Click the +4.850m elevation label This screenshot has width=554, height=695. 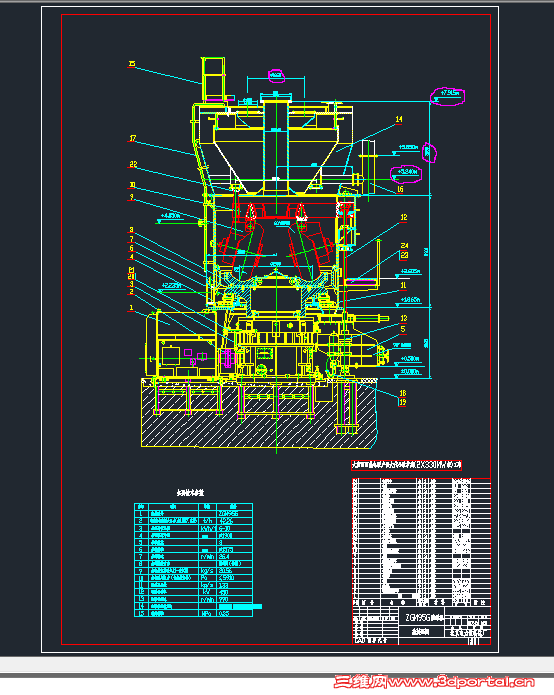point(171,216)
